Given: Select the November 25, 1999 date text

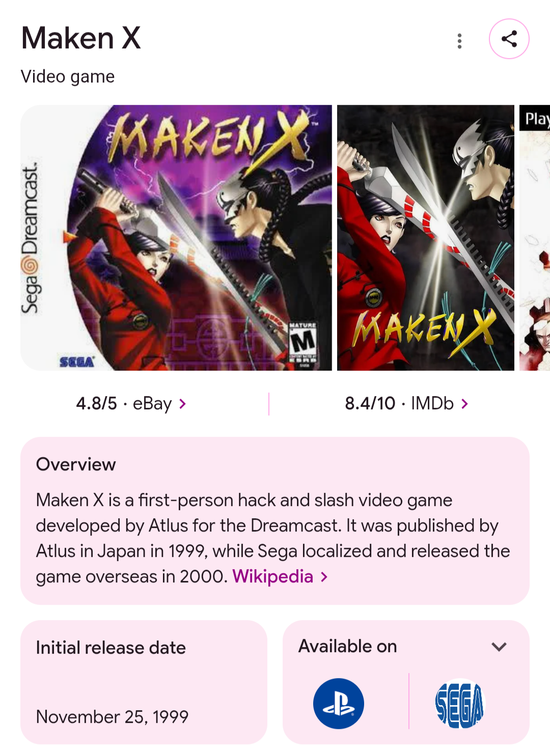Looking at the screenshot, I should pos(112,716).
